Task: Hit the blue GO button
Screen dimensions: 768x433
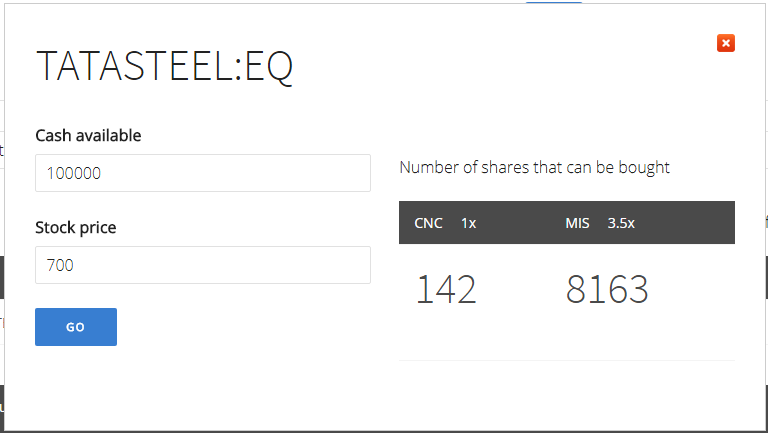Action: pyautogui.click(x=76, y=327)
